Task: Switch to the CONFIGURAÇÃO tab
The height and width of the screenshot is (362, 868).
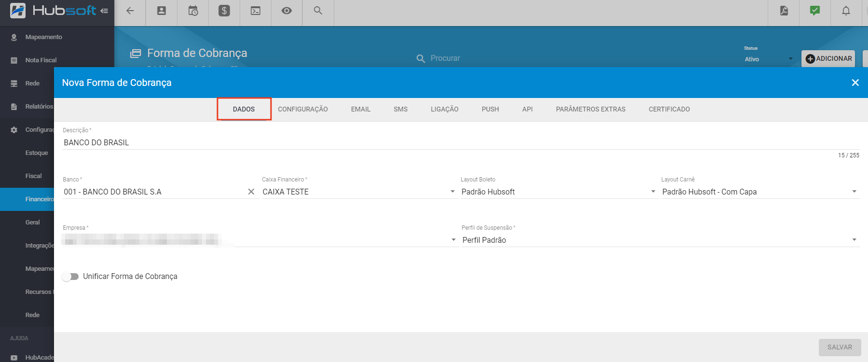Action: click(303, 109)
